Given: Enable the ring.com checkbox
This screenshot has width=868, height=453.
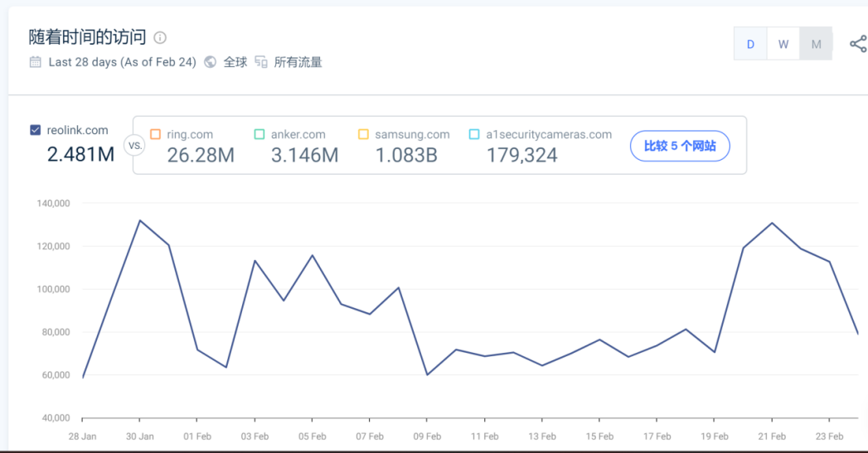Looking at the screenshot, I should (x=156, y=134).
